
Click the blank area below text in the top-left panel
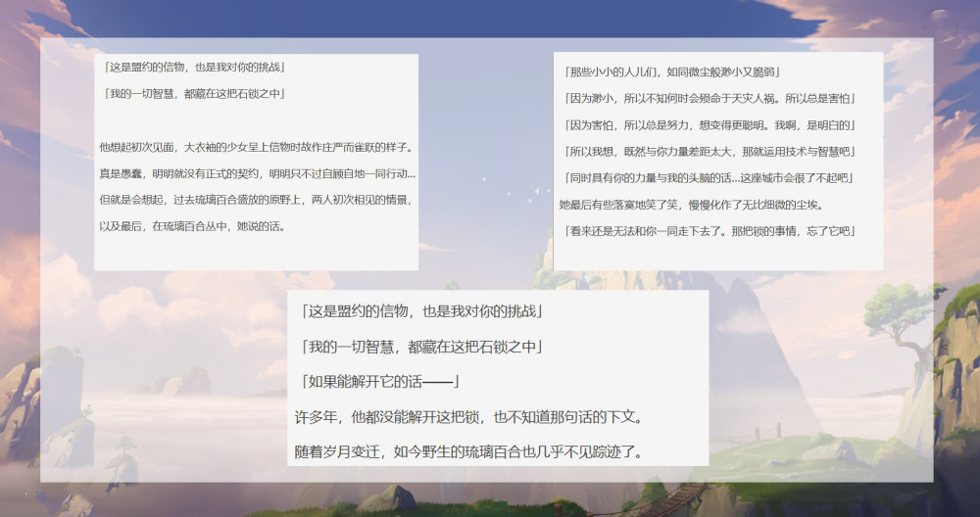[x=256, y=253]
